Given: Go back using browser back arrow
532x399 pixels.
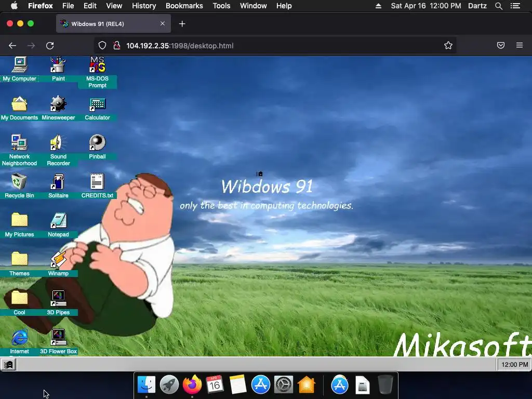Looking at the screenshot, I should coord(12,46).
